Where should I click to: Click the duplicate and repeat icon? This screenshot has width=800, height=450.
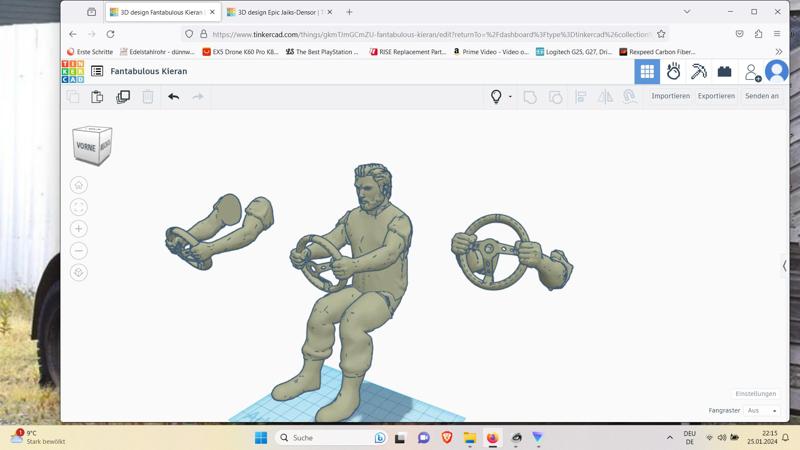[123, 97]
